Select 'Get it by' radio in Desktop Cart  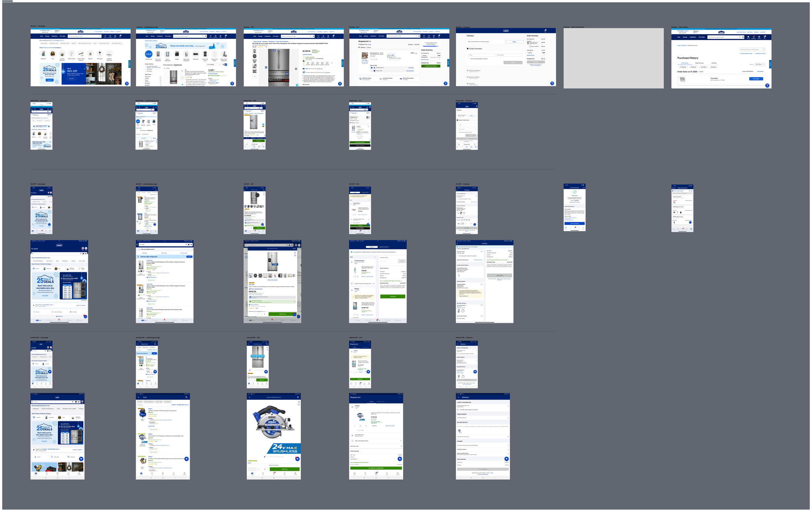click(388, 57)
